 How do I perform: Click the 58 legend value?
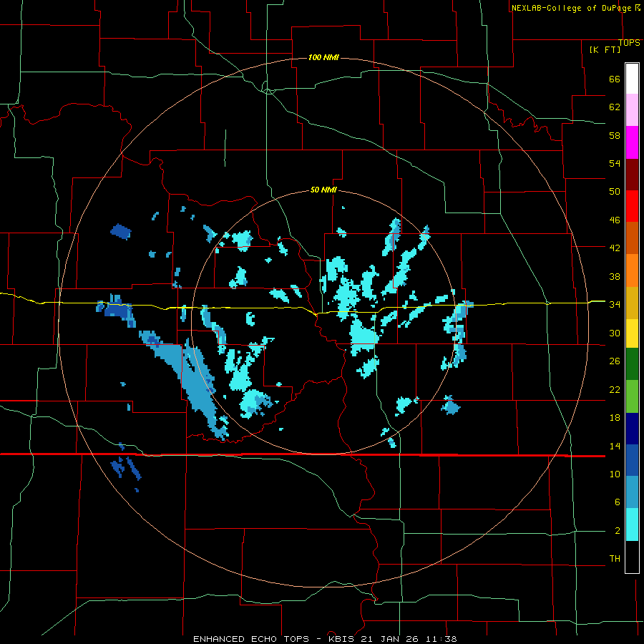615,135
